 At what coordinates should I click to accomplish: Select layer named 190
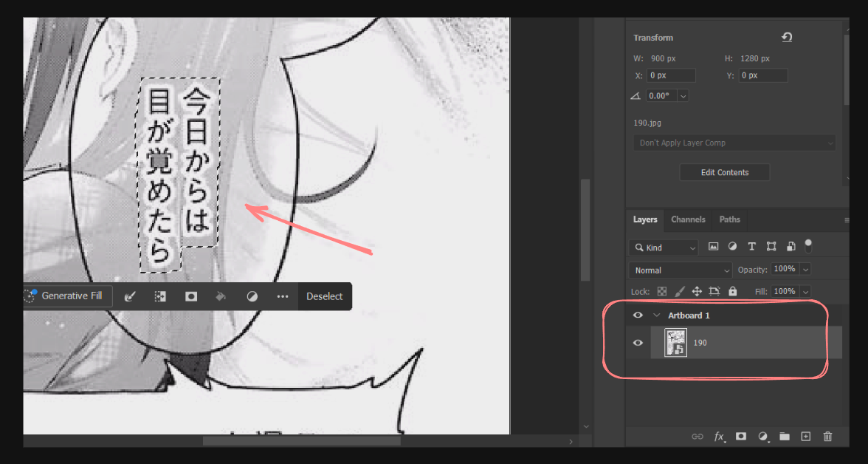tap(700, 343)
